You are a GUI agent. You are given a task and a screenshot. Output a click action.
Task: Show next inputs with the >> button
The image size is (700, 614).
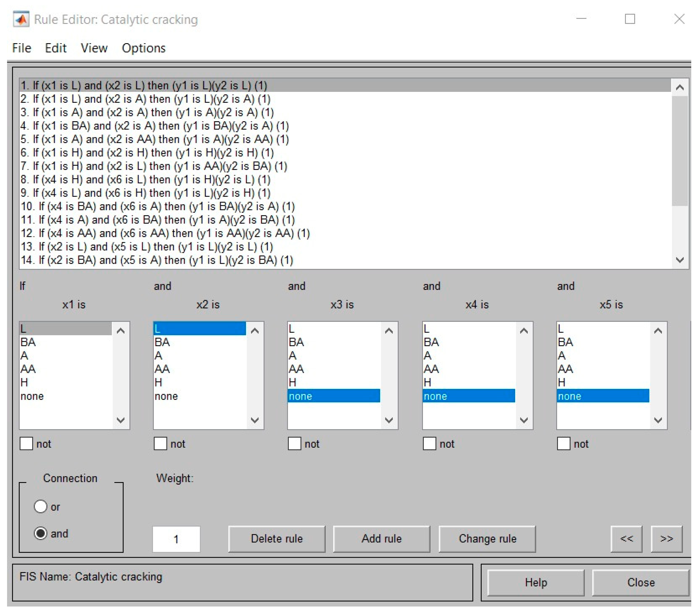point(666,539)
